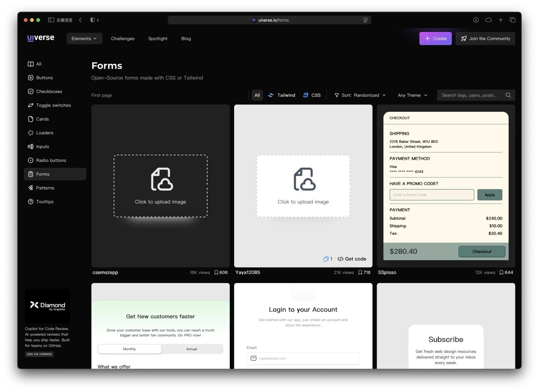The height and width of the screenshot is (392, 539).
Task: Click the upload cloud icon in dark card
Action: pyautogui.click(x=162, y=179)
